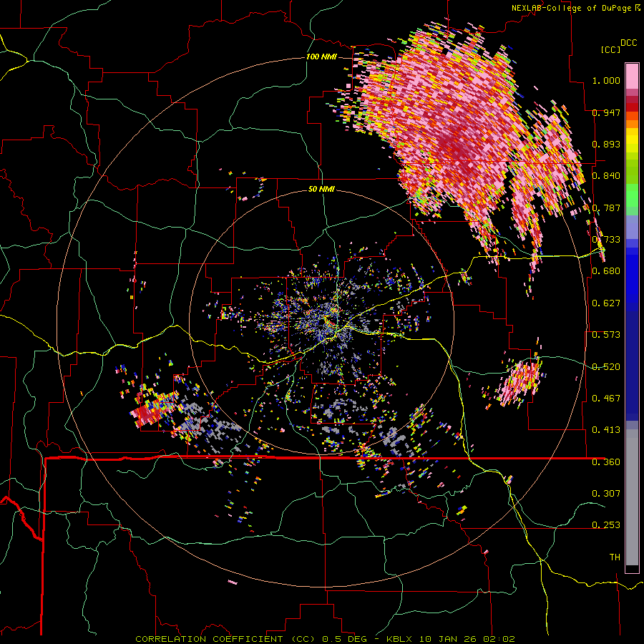Viewport: 644px width, 644px height.
Task: Click the NEXLAB-College of DuPage watermark text
Action: pos(571,8)
